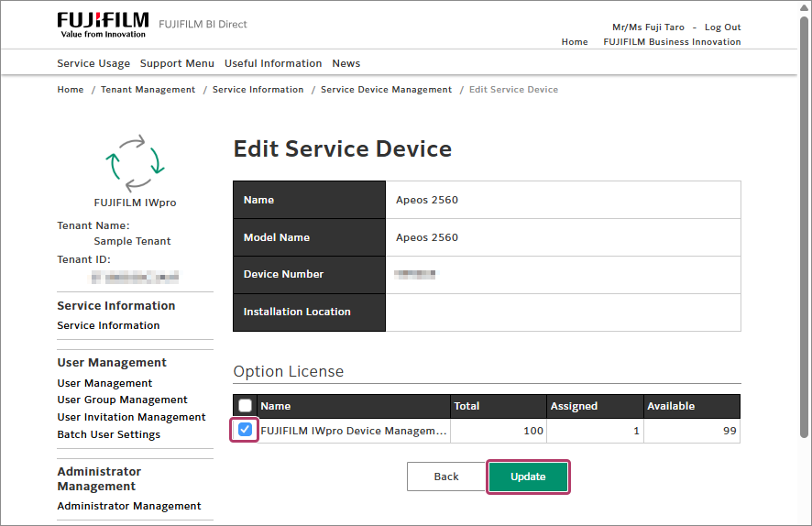
Task: Go to Home in the breadcrumb
Action: (x=70, y=89)
